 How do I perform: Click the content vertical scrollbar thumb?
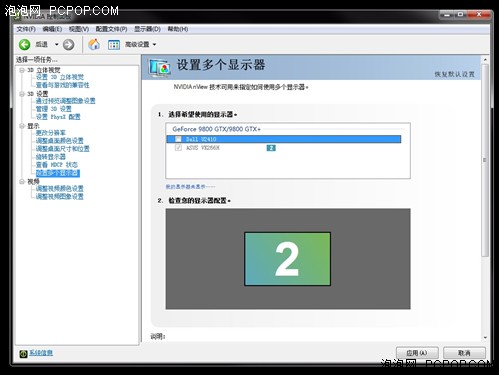coord(485,160)
